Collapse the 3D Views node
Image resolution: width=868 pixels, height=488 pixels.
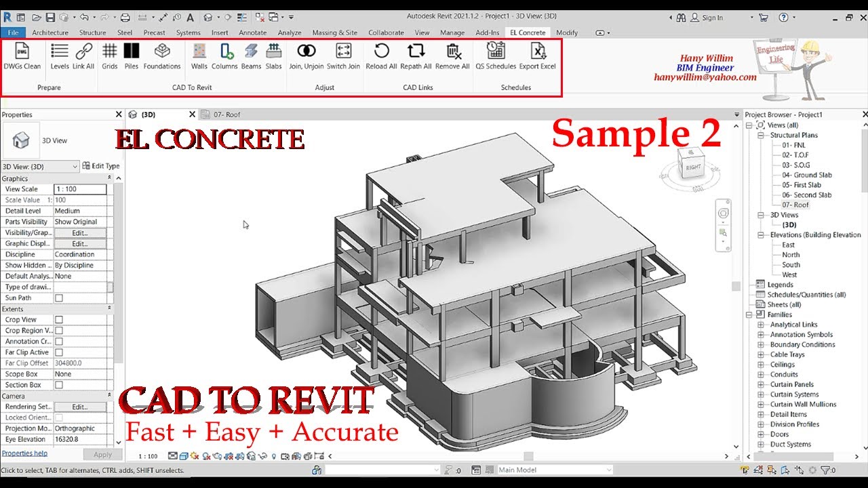click(x=762, y=216)
